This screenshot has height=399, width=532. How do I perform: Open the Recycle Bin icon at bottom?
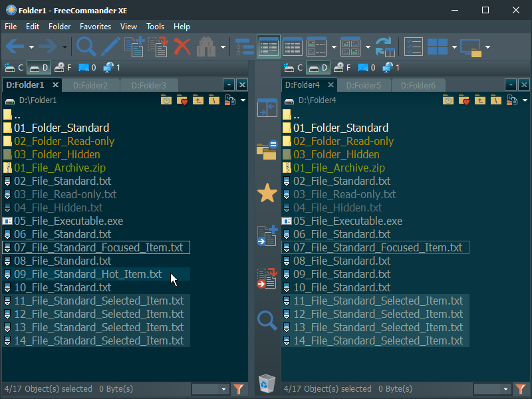click(x=267, y=383)
